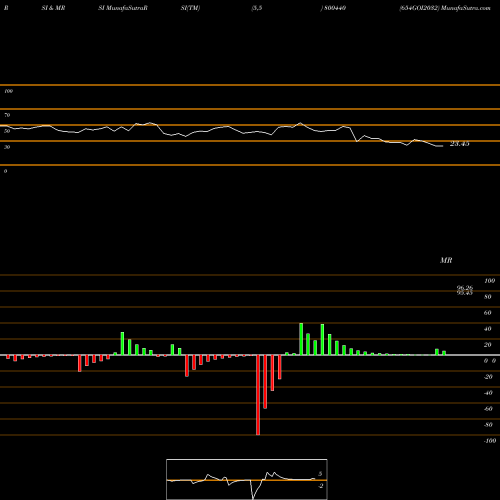Click the '5' label in mini chart
The width and height of the screenshot is (500, 500).
coord(320,474)
